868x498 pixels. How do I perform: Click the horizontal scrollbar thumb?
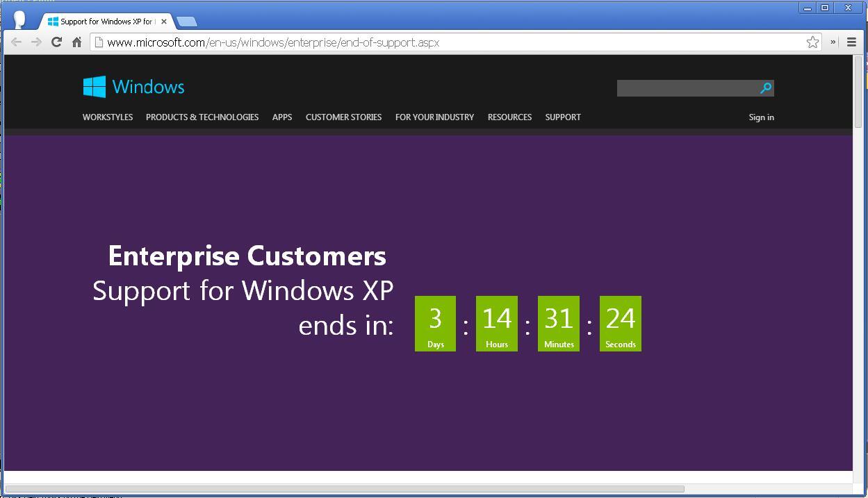(x=345, y=489)
